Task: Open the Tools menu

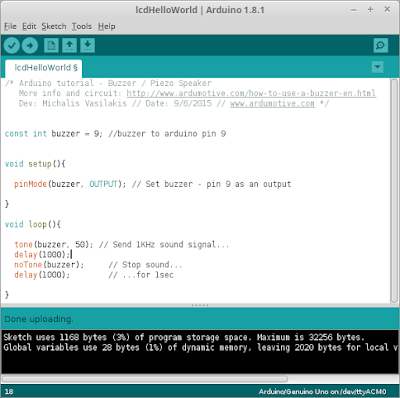Action: 82,26
